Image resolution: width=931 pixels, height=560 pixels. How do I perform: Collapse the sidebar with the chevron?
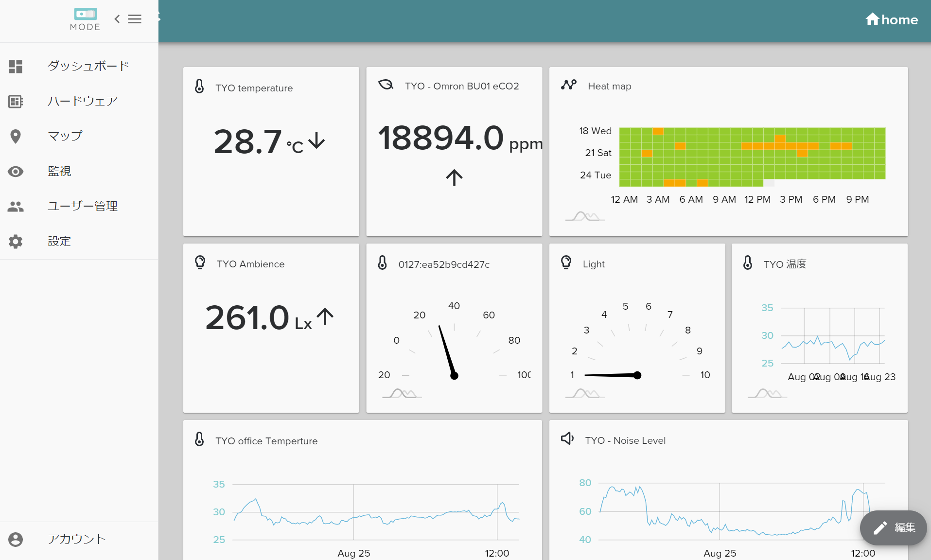click(117, 19)
